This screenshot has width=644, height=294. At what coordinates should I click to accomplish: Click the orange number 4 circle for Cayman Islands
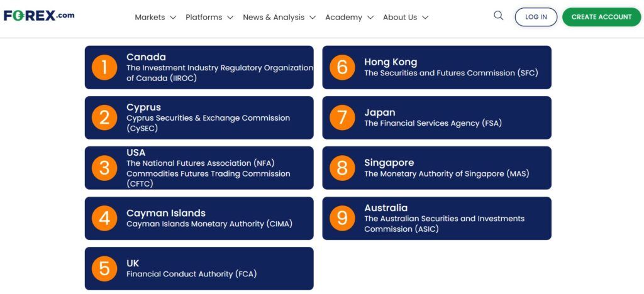pos(104,218)
